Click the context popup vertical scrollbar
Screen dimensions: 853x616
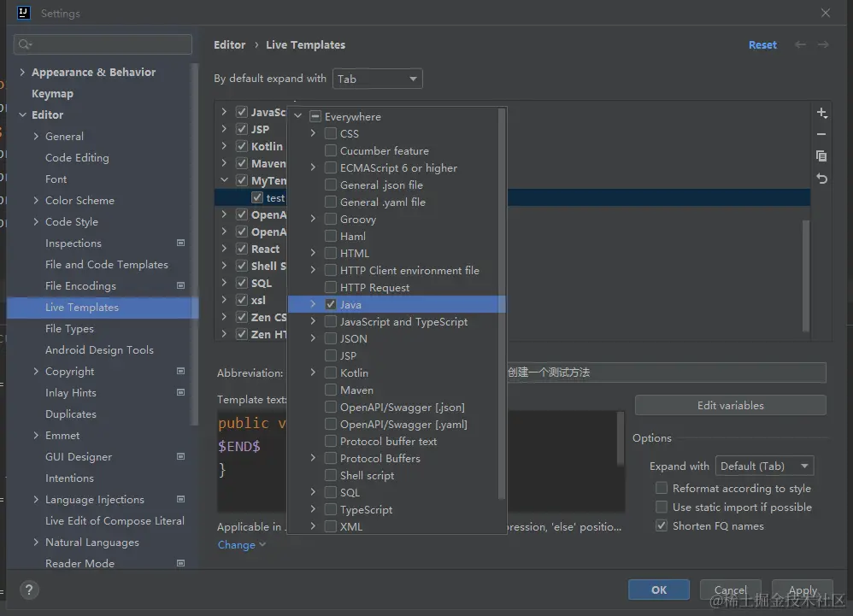pyautogui.click(x=502, y=304)
